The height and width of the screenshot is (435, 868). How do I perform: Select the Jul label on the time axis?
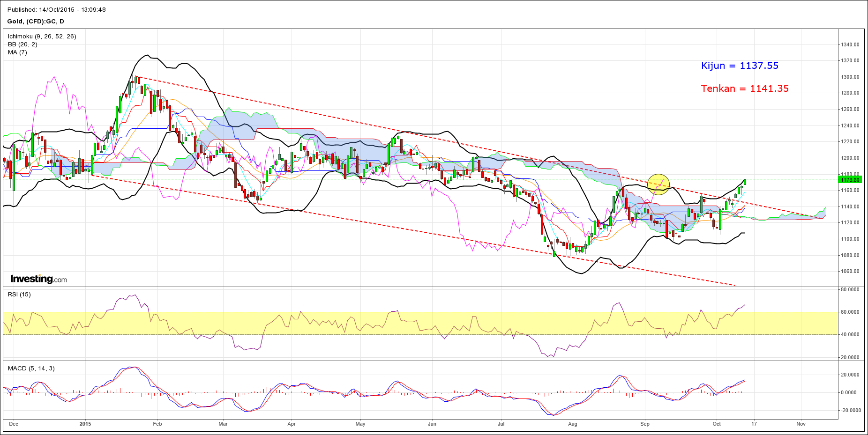click(501, 424)
